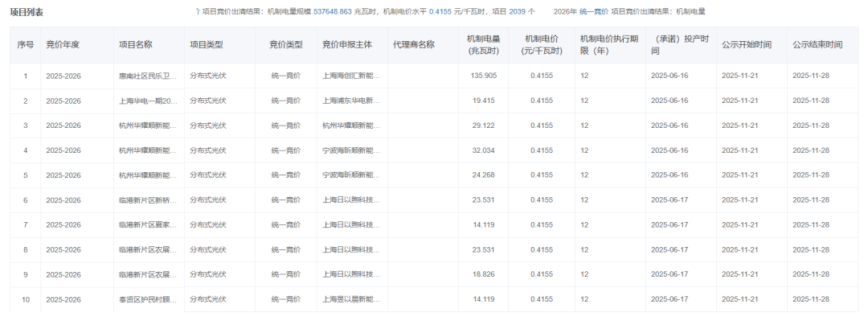Select the project 临港新片区新桥… in row 6
The width and height of the screenshot is (868, 325).
[148, 200]
